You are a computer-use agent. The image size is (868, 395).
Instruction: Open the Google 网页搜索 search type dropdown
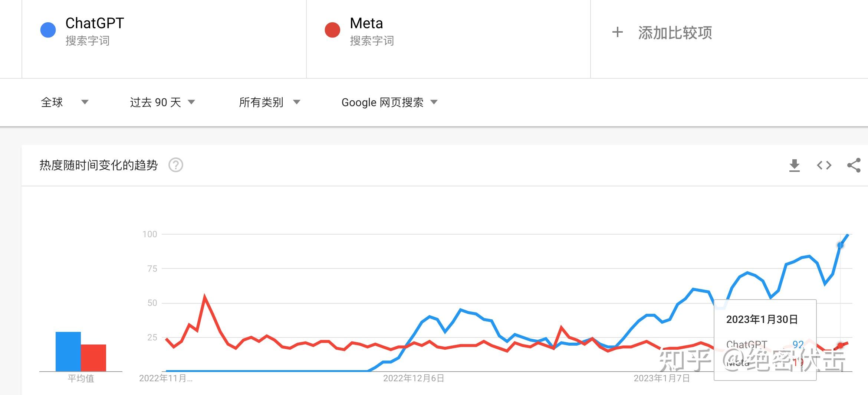[389, 102]
